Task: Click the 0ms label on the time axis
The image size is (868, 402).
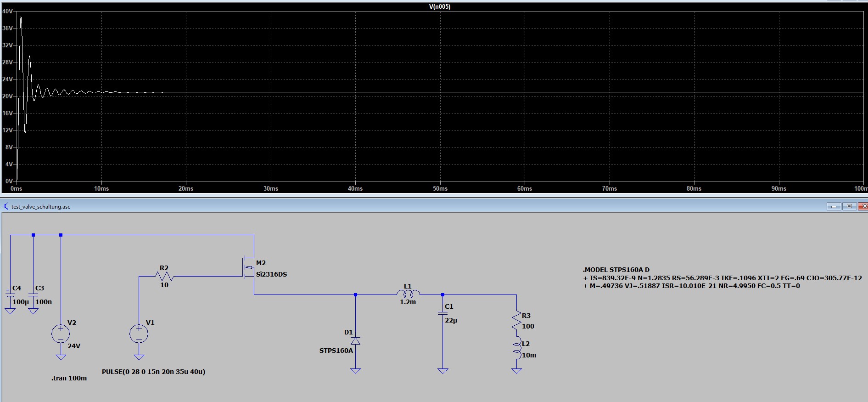Action: 17,188
